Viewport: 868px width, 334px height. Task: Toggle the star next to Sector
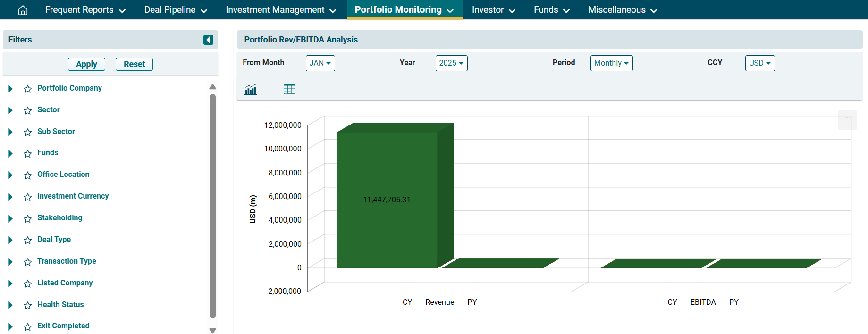tap(28, 110)
